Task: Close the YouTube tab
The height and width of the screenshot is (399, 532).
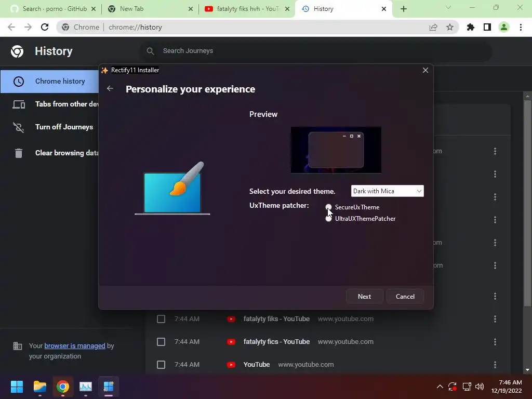Action: [x=287, y=9]
